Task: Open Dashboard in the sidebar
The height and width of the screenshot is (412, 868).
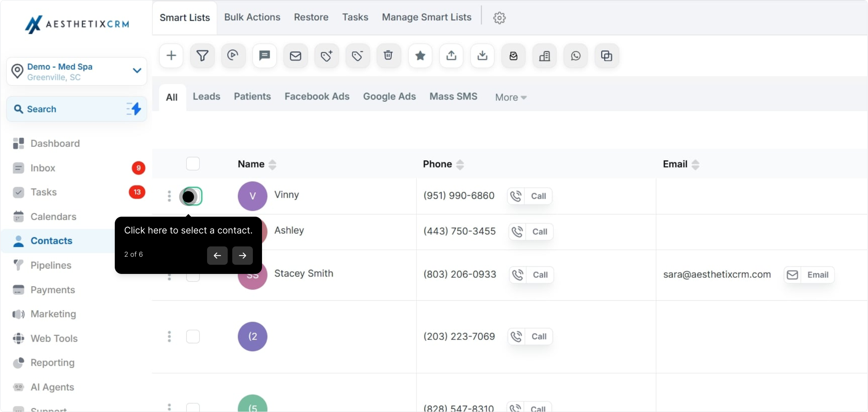Action: [55, 143]
